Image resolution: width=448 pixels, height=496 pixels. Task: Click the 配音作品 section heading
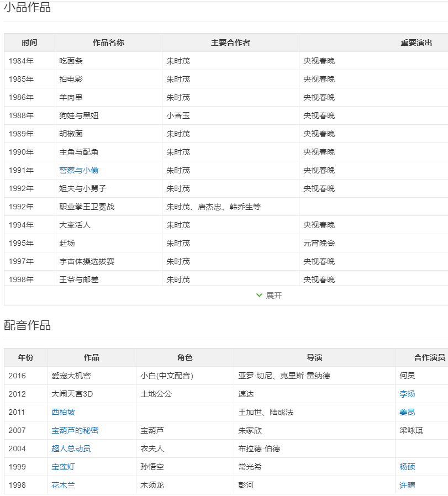point(28,325)
